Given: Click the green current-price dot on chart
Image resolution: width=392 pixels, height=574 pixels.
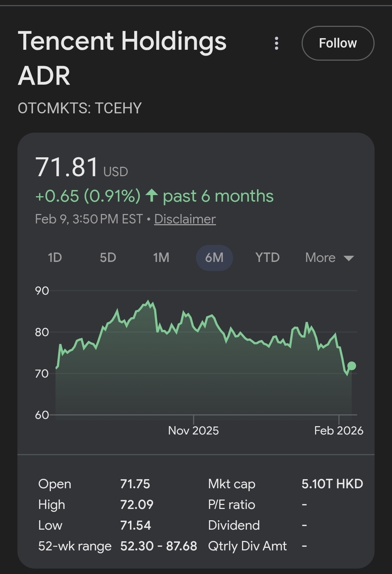Looking at the screenshot, I should coord(351,366).
